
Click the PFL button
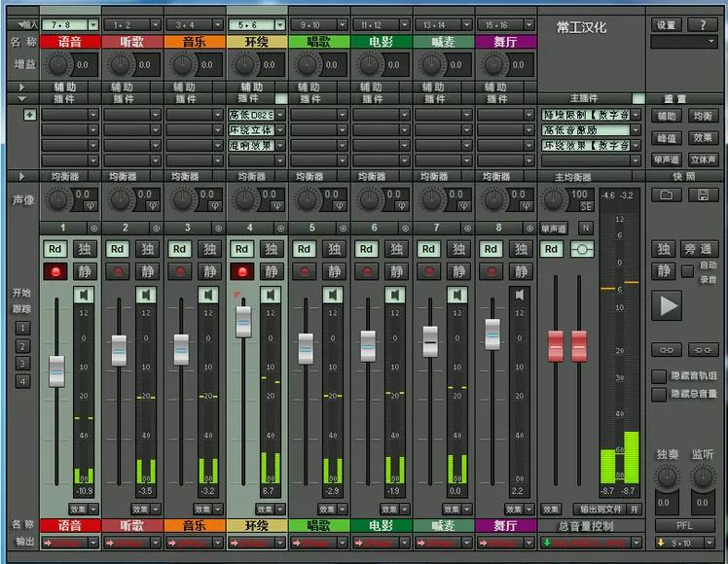[685, 525]
